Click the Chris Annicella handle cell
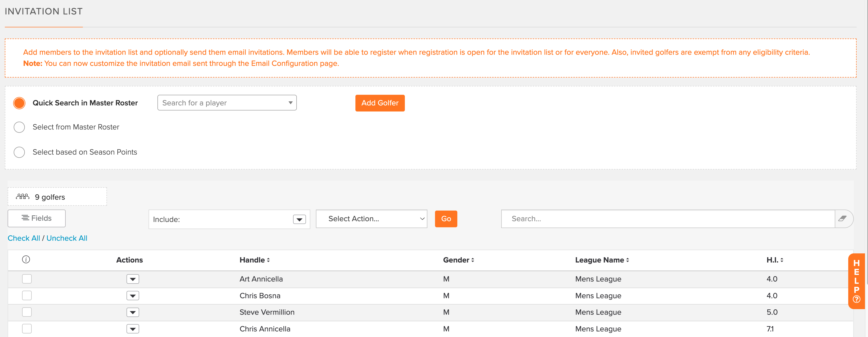Image resolution: width=868 pixels, height=337 pixels. point(265,329)
